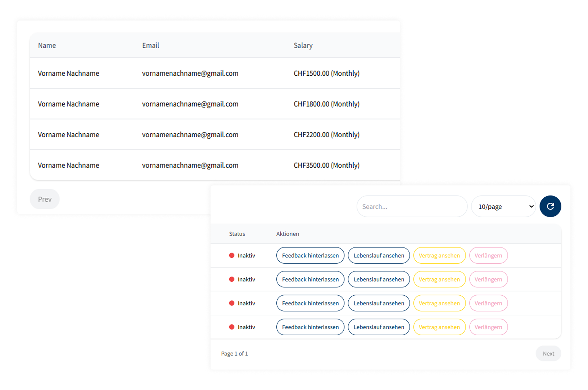The width and height of the screenshot is (588, 390).
Task: Click the Salary column header
Action: [x=303, y=45]
